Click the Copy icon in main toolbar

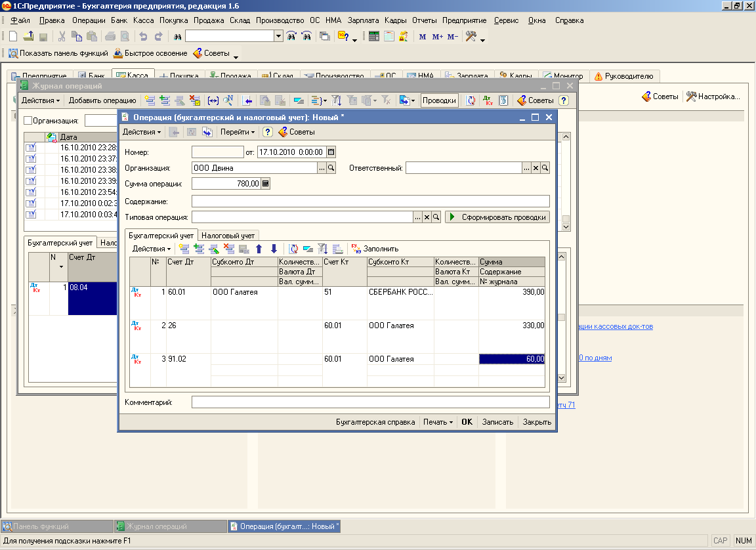click(x=77, y=36)
